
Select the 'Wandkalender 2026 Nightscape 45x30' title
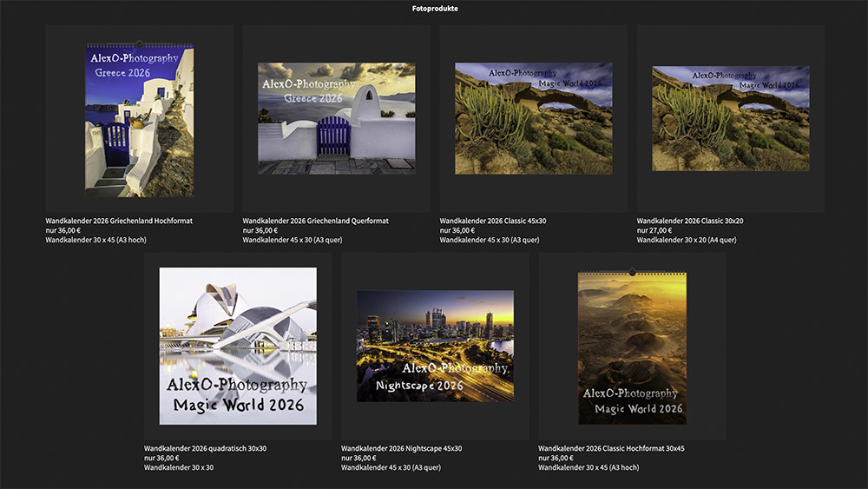[x=401, y=449]
